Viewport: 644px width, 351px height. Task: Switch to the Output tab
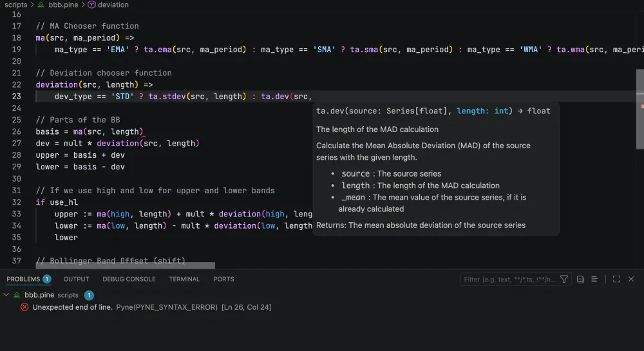pos(76,279)
